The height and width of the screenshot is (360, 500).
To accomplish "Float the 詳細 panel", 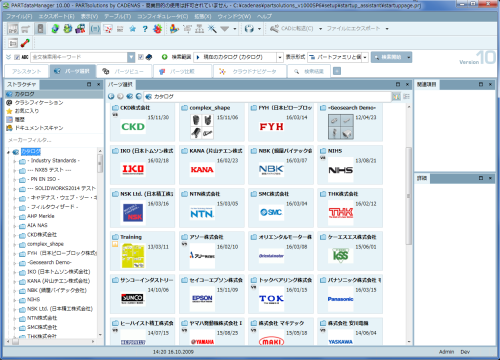I will (481, 178).
